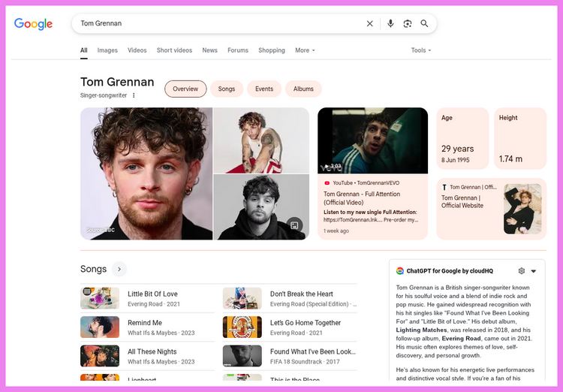This screenshot has height=392, width=563.
Task: Open ChatGPT for Google settings gear
Action: pyautogui.click(x=522, y=271)
